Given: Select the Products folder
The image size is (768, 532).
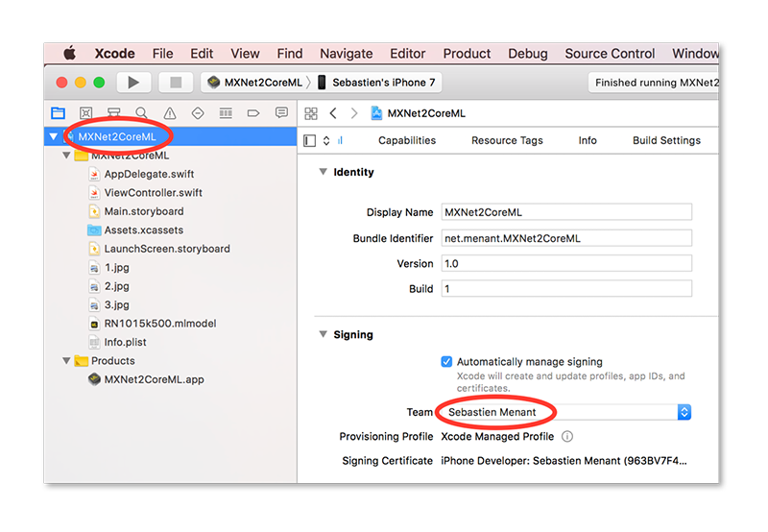Looking at the screenshot, I should coord(112,360).
